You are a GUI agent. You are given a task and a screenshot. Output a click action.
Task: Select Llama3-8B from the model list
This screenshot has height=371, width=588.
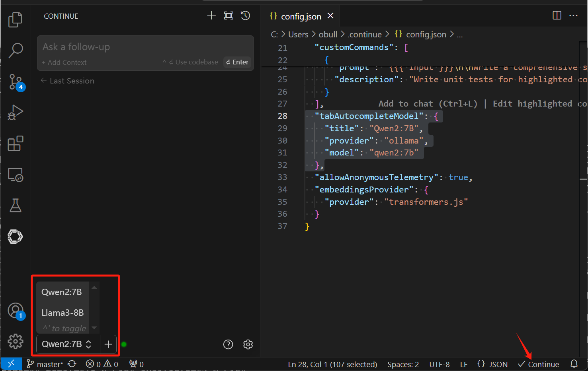click(62, 313)
